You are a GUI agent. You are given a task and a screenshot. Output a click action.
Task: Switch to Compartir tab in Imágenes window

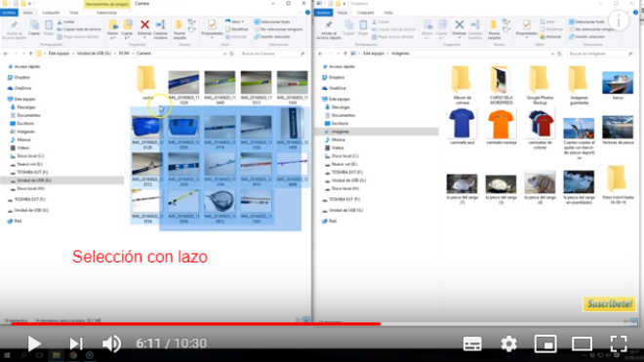365,13
